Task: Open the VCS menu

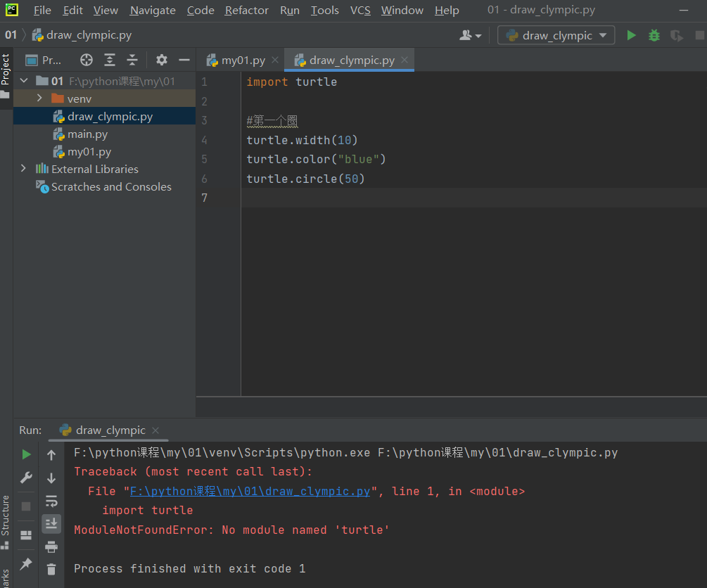Action: (x=360, y=11)
